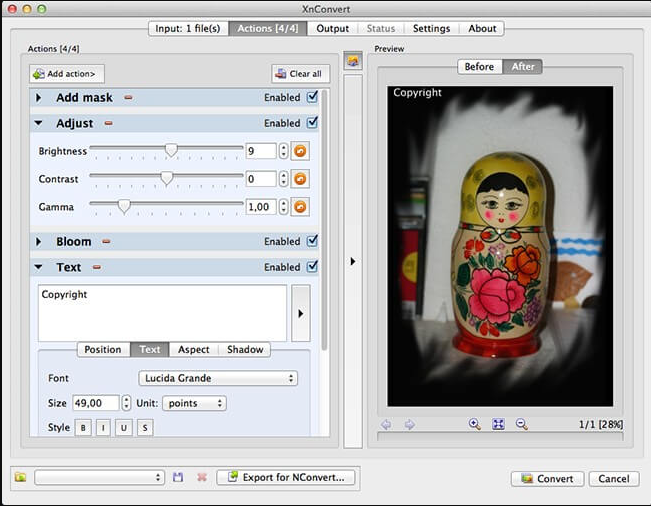Reset the Gamma value with orange icon

pyautogui.click(x=300, y=207)
